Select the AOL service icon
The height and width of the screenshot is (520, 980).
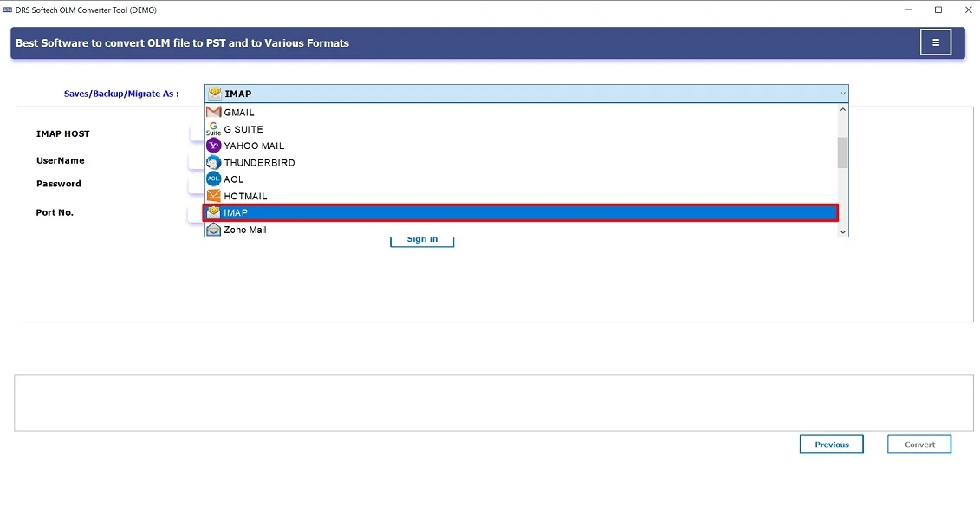213,179
